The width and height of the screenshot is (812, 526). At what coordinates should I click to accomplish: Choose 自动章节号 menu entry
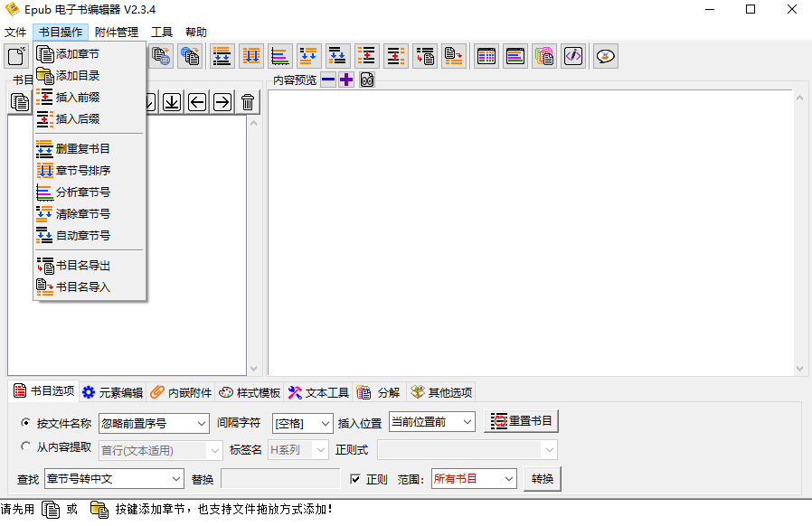click(90, 236)
